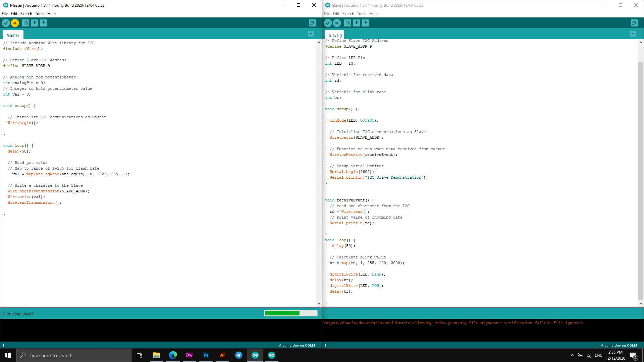The height and width of the screenshot is (362, 644).
Task: Open battery status tray icon
Action: [581, 355]
